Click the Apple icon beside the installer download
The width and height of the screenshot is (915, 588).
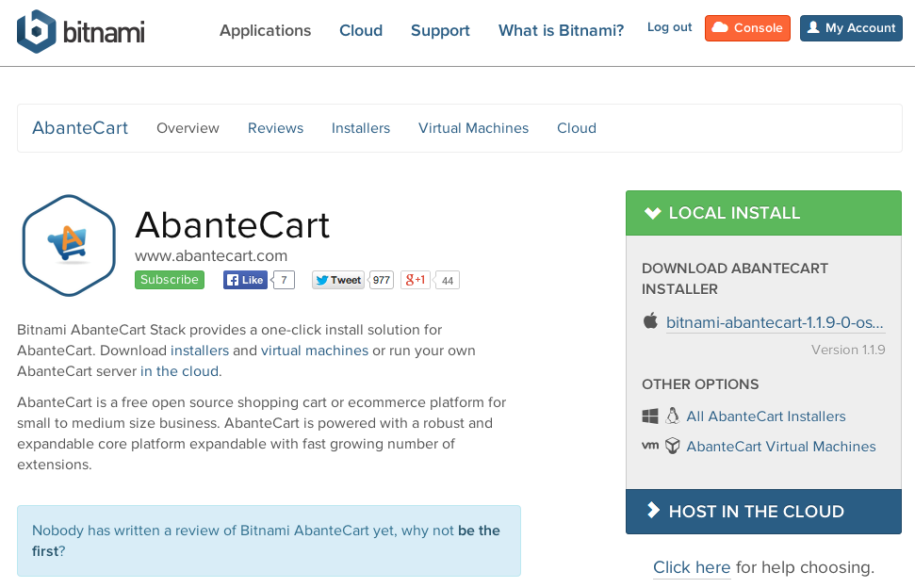click(x=650, y=320)
